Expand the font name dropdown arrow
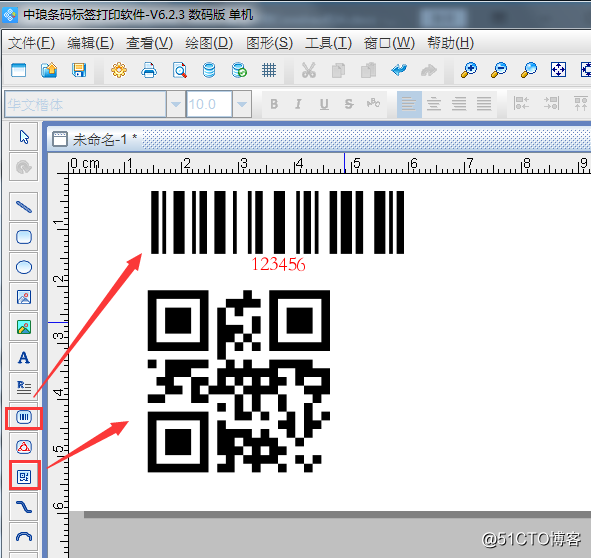591x558 pixels. coord(176,104)
